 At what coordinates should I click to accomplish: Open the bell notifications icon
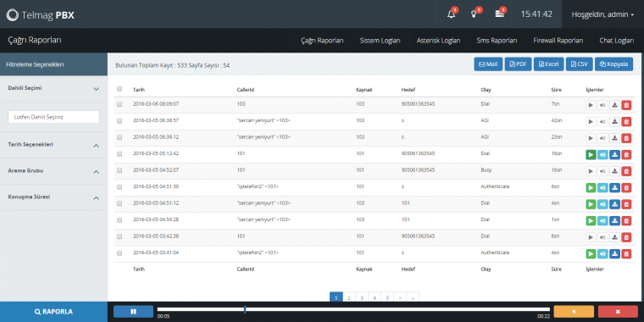[451, 14]
